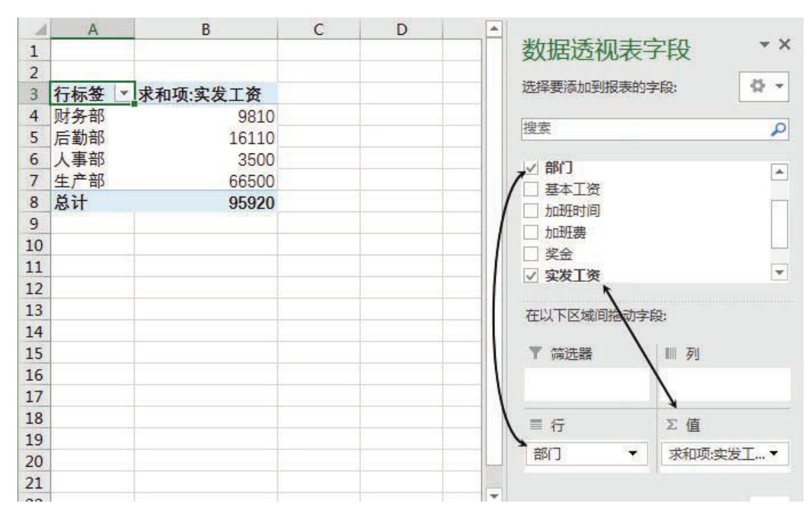This screenshot has width=812, height=510.
Task: Enable the 加班时间 field checkbox
Action: point(531,207)
